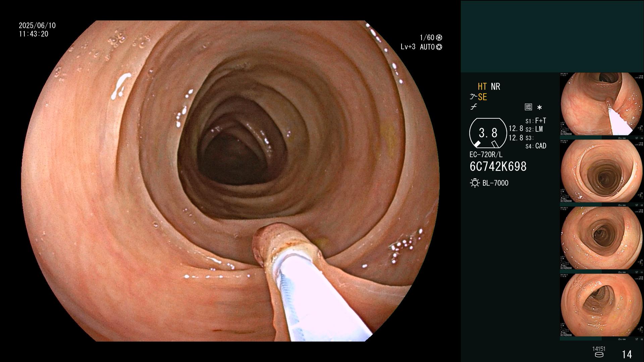Open the bottom captured image thumbnail
Viewport: 644px width, 362px height.
tap(601, 305)
